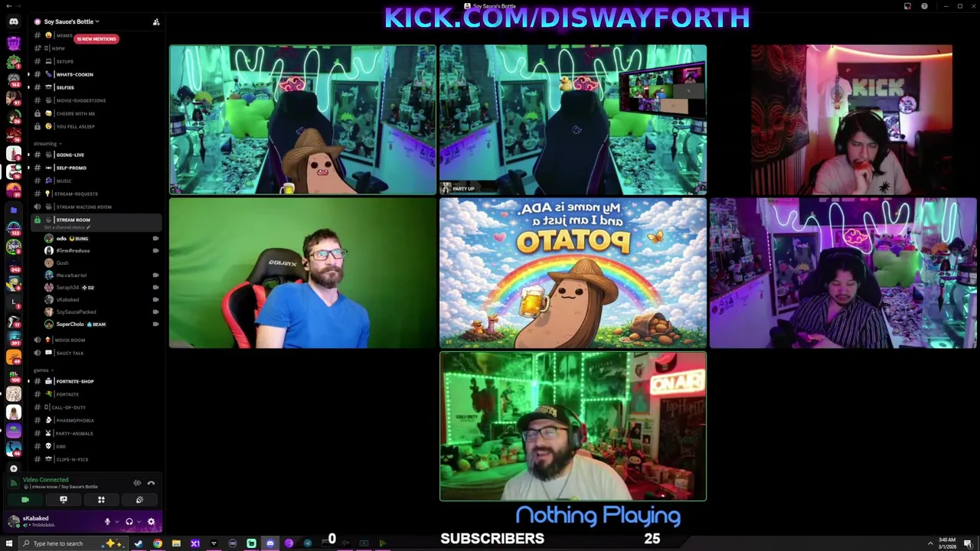980x551 pixels.
Task: Open the stream-requests channel
Action: click(x=96, y=194)
